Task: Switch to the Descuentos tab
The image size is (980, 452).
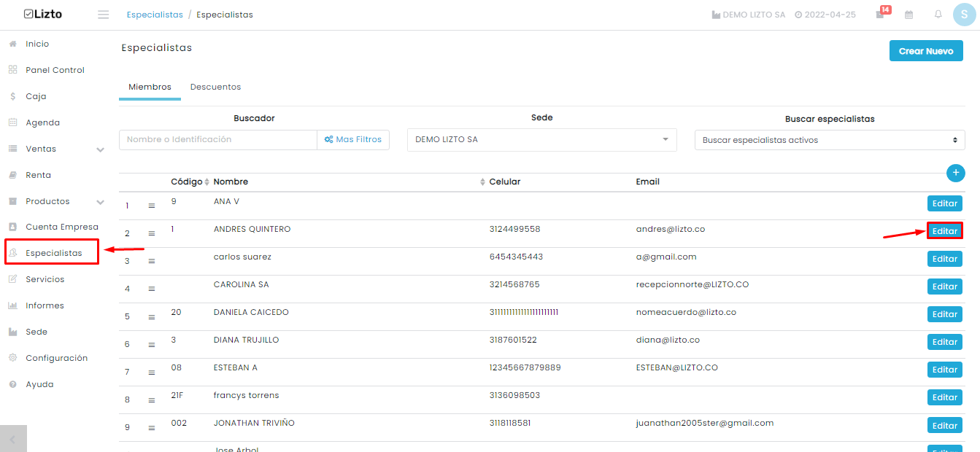Action: [x=215, y=87]
